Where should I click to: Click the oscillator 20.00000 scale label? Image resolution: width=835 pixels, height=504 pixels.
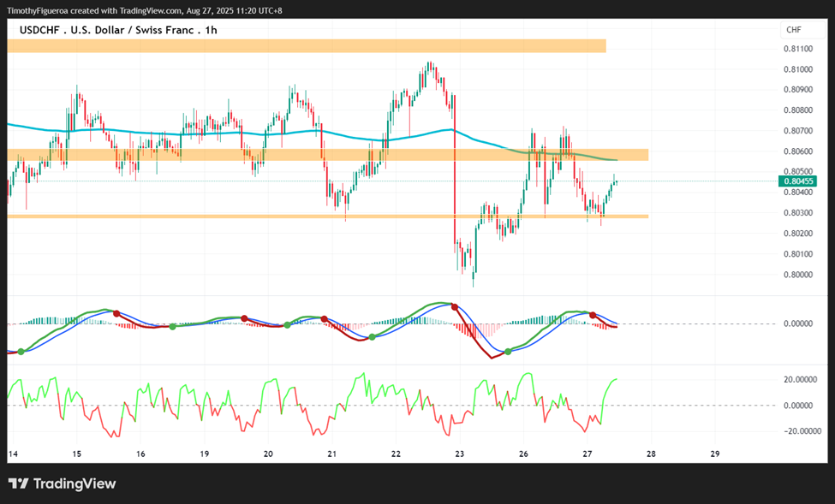point(800,379)
